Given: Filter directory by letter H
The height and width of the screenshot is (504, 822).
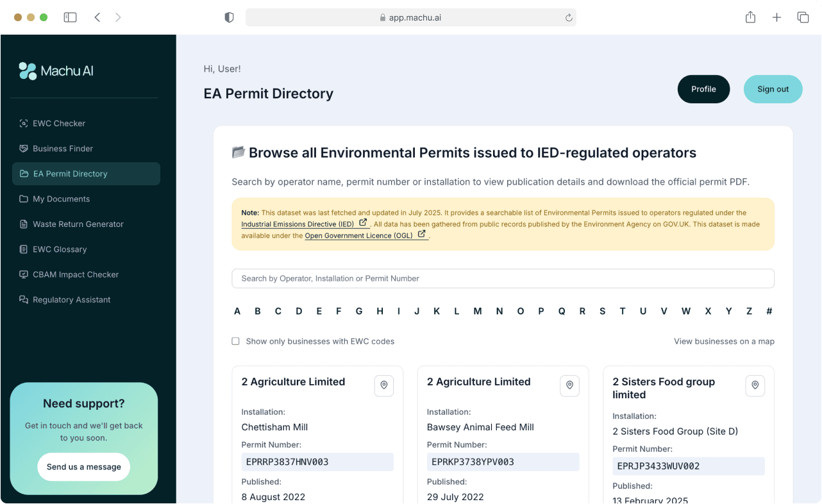Looking at the screenshot, I should (380, 311).
